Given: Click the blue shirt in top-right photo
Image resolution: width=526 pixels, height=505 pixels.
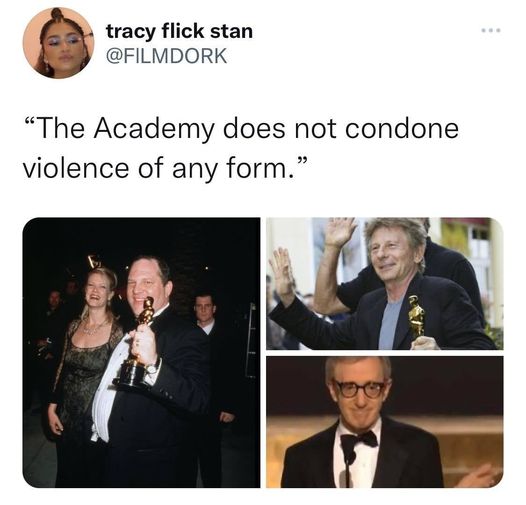Looking at the screenshot, I should tap(390, 325).
